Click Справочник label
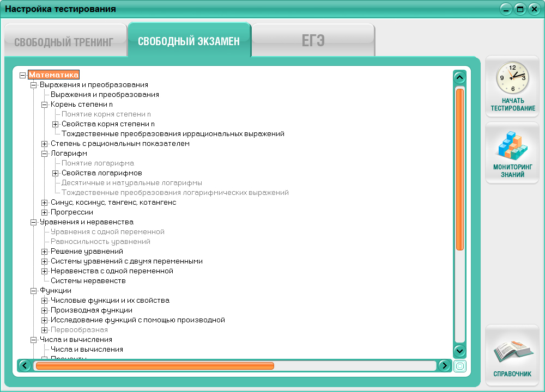545x392 pixels. [x=512, y=374]
